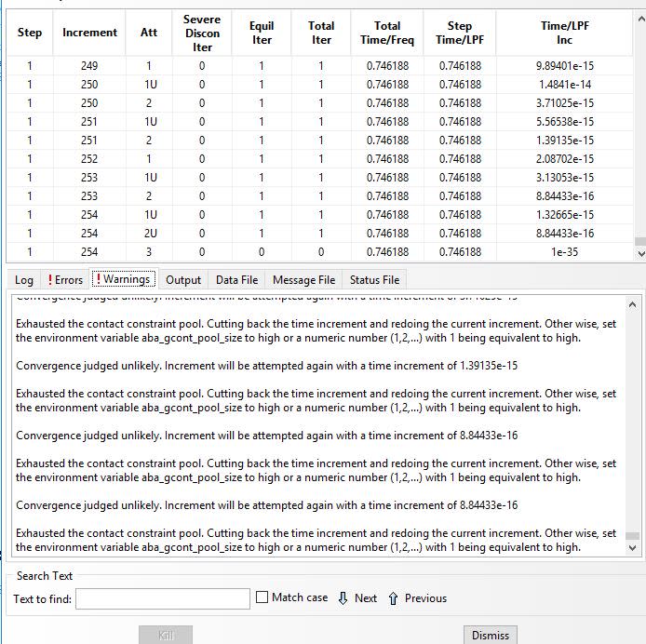Click the Dismiss button
The width and height of the screenshot is (646, 644).
(491, 635)
